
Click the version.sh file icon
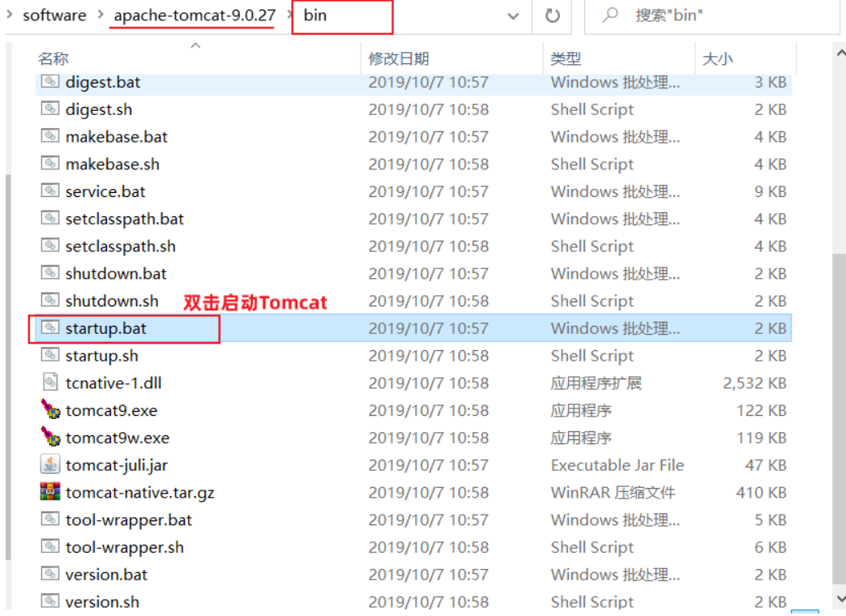[50, 601]
